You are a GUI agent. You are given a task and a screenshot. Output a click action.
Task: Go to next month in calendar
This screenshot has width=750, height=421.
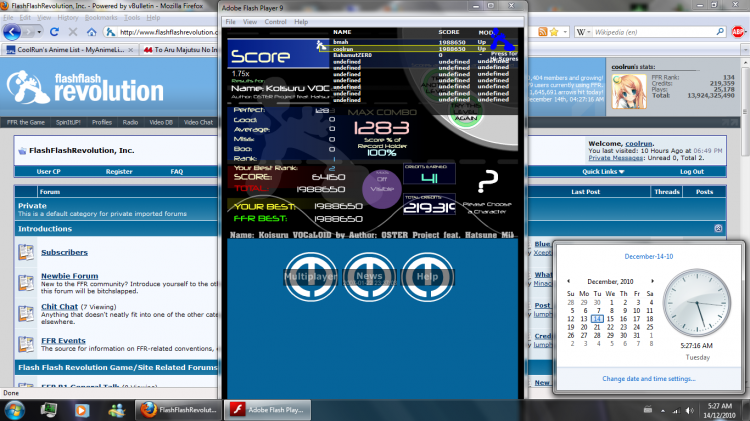pos(652,281)
